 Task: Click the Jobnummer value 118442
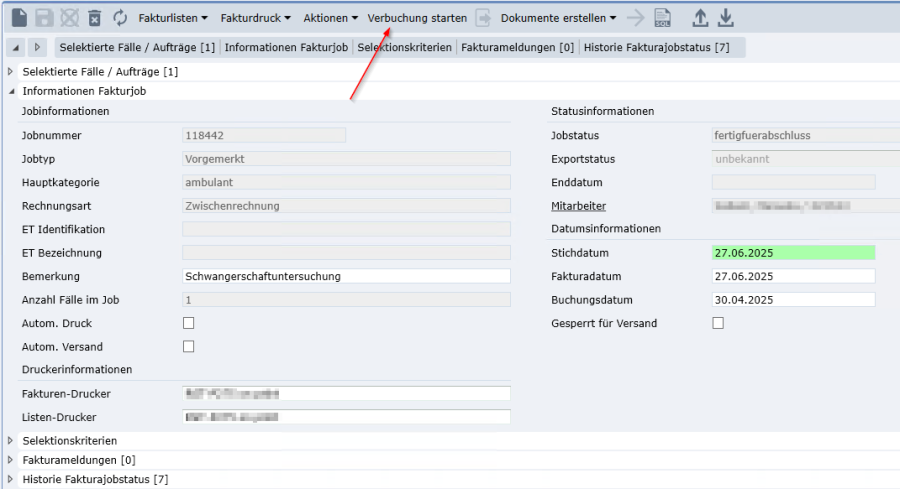pos(264,135)
